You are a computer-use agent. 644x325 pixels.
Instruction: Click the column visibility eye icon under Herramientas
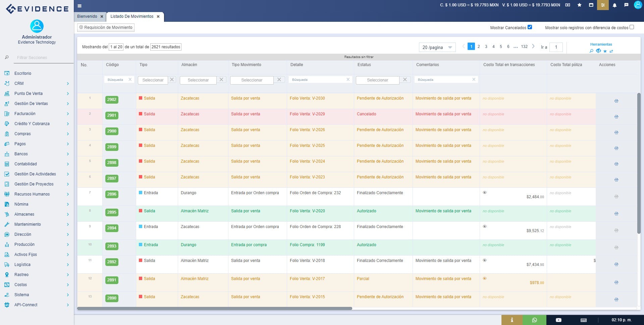pos(599,51)
